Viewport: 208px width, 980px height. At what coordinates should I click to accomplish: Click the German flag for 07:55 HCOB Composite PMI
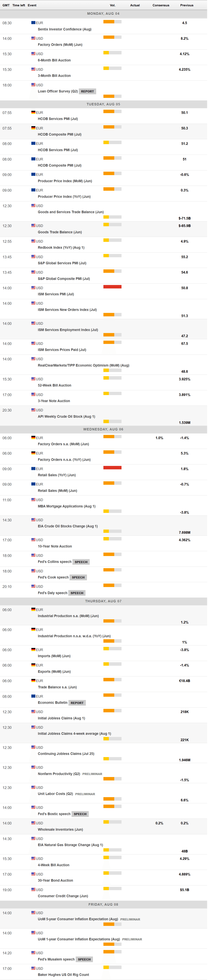(x=33, y=128)
